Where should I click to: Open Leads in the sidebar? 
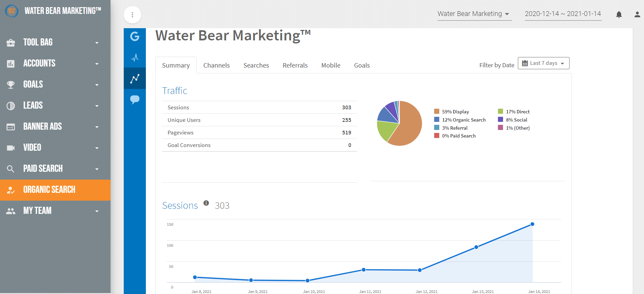pyautogui.click(x=55, y=106)
